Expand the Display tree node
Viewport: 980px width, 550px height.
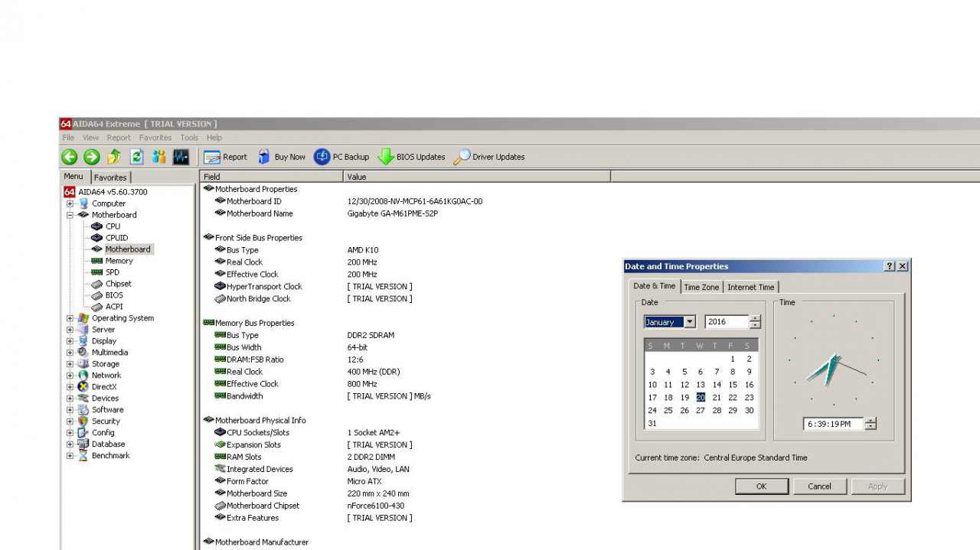click(70, 341)
